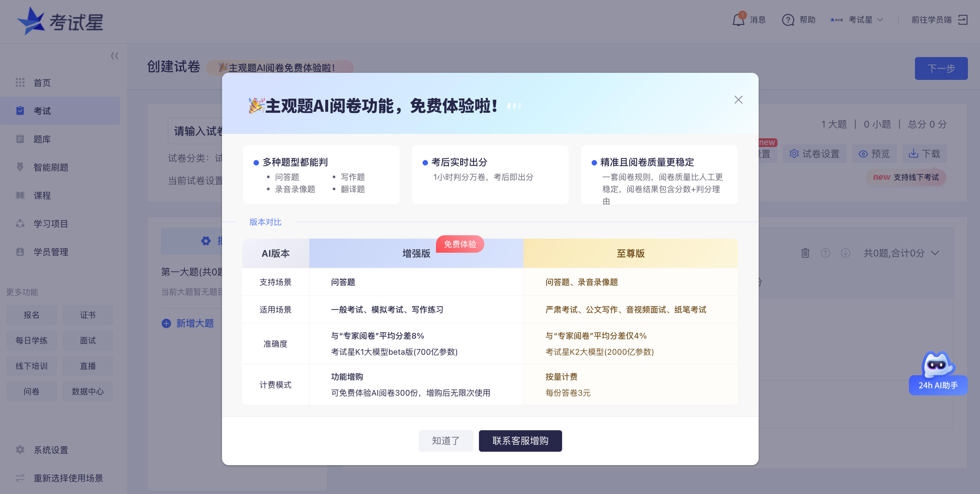
Task: Click 试卷设置 toolbar button
Action: pyautogui.click(x=815, y=154)
